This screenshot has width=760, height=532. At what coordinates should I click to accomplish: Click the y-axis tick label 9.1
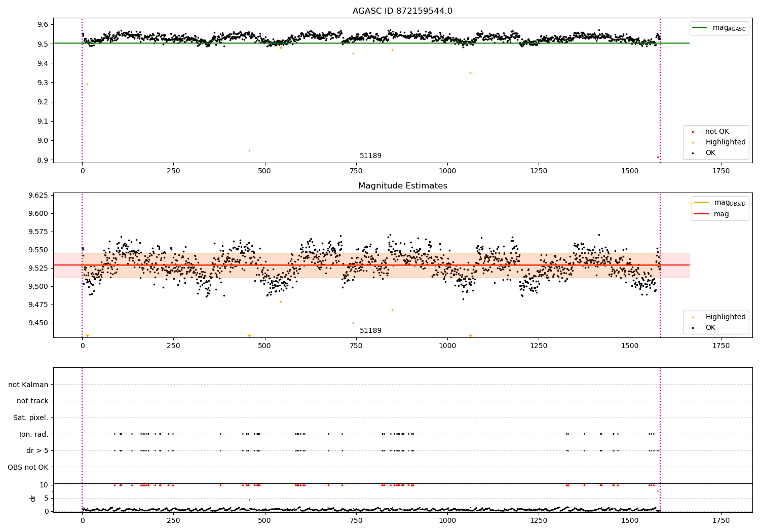43,121
